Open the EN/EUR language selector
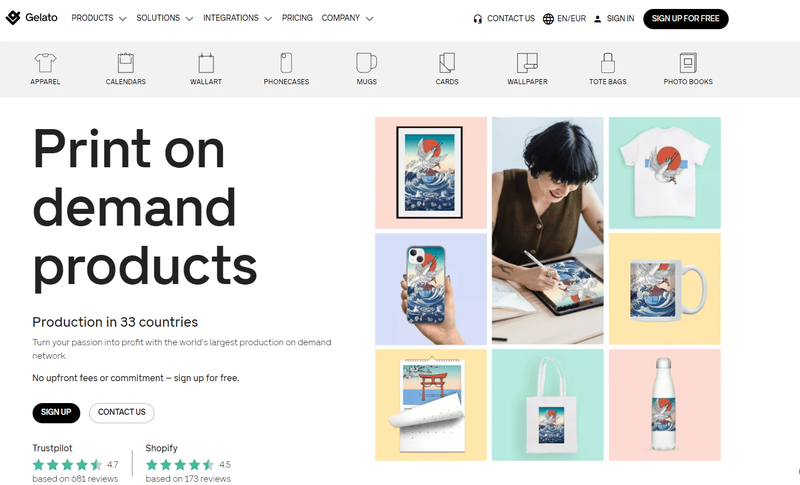Viewport: 800px width, 485px height. click(562, 18)
